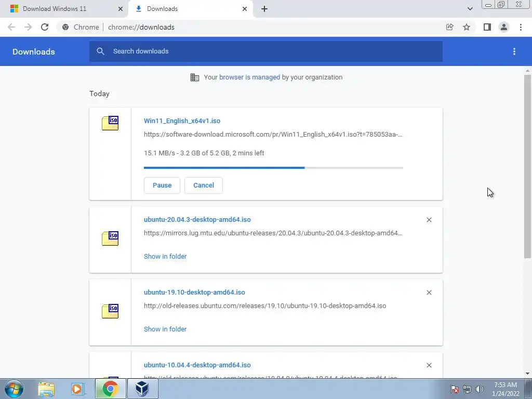Screen dimensions: 532x399
Task: Open the Action Center flag tray icon
Action: click(454, 389)
